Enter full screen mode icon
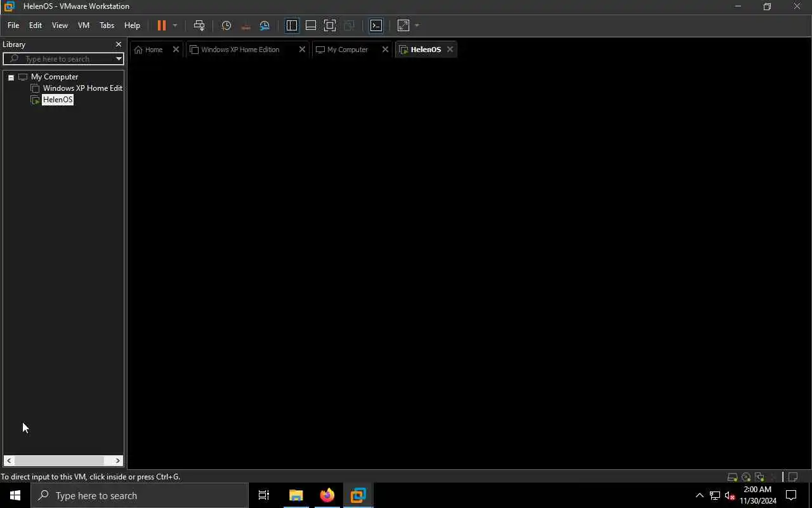 click(330, 25)
